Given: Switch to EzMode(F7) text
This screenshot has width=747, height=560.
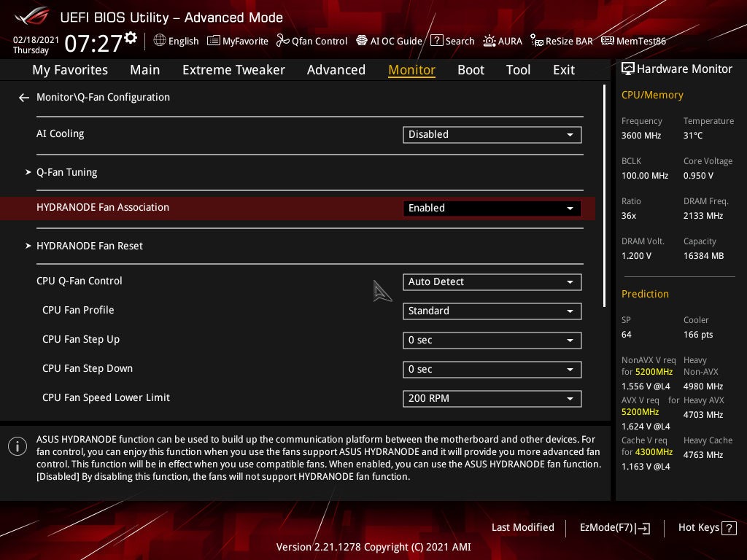Looking at the screenshot, I should coord(606,528).
